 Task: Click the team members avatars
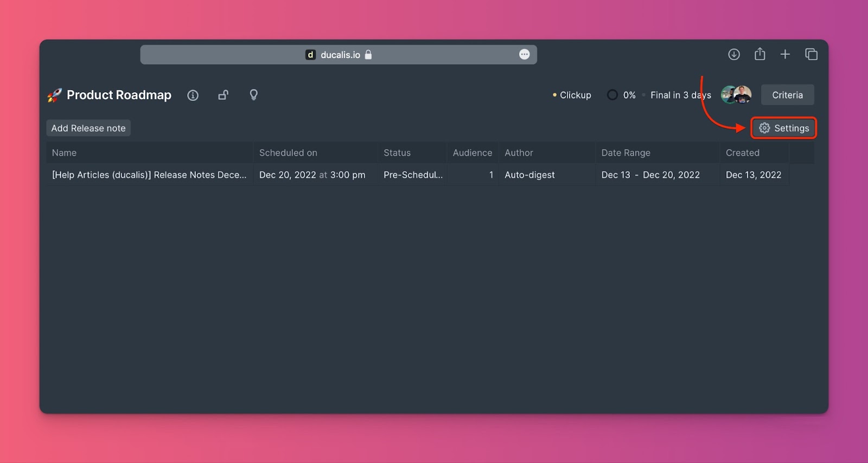pyautogui.click(x=736, y=95)
